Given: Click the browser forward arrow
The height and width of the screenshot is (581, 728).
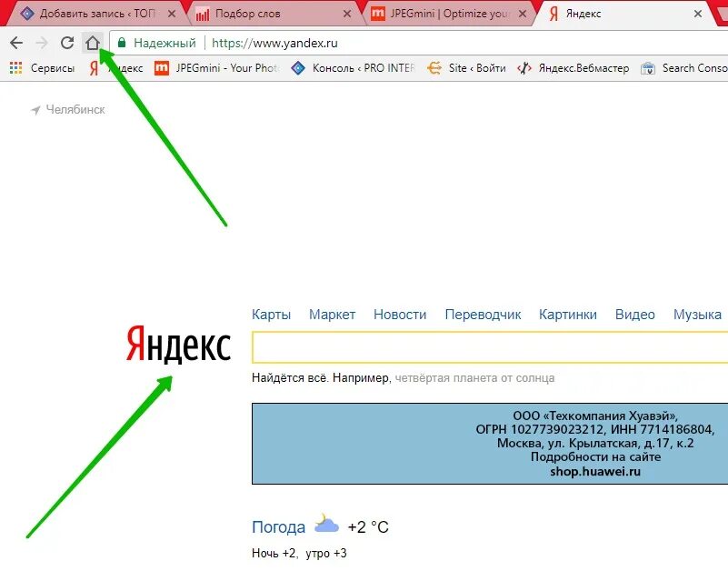Looking at the screenshot, I should [42, 43].
